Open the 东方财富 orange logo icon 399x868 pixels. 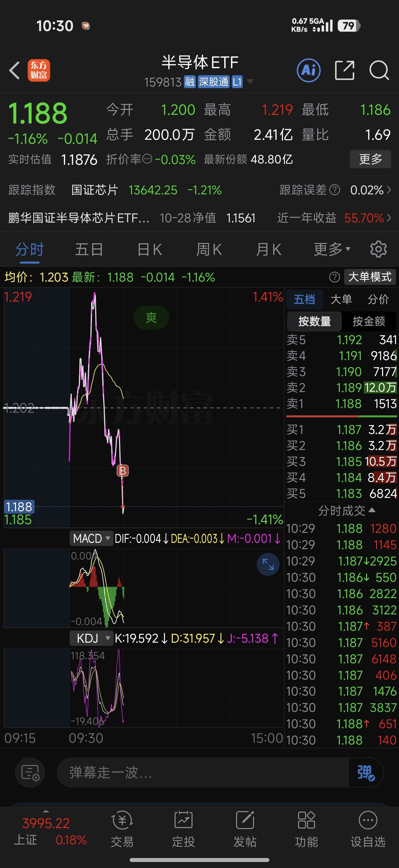[x=39, y=71]
